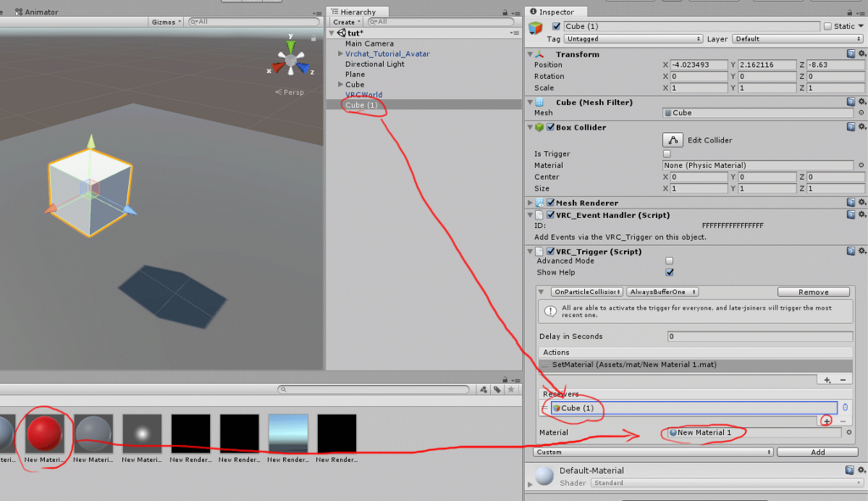
Task: Uncheck the Show Help checkbox
Action: click(x=670, y=272)
